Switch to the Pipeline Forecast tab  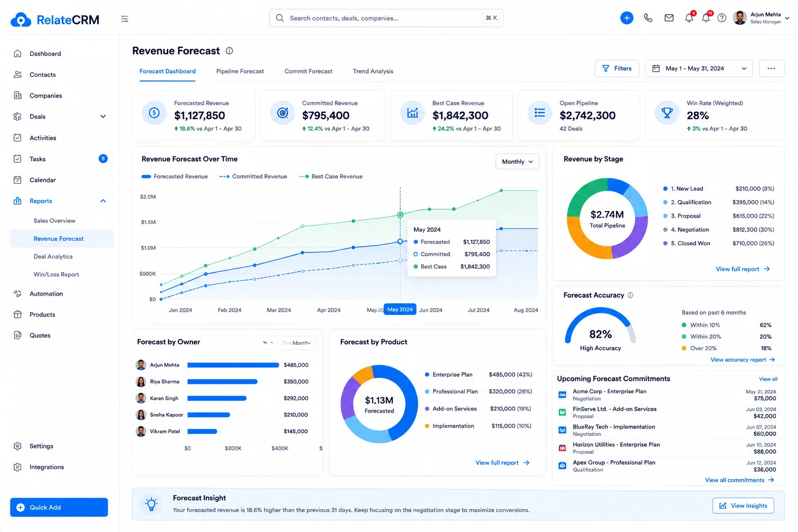coord(240,71)
